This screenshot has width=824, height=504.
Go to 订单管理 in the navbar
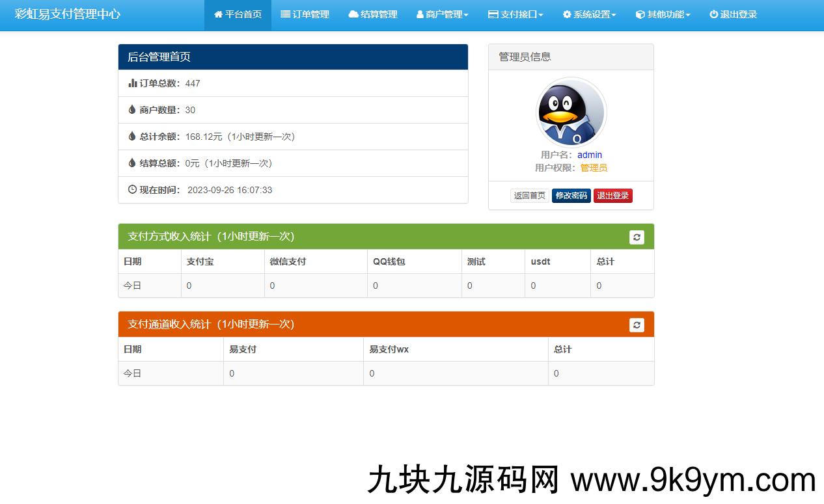[x=305, y=14]
